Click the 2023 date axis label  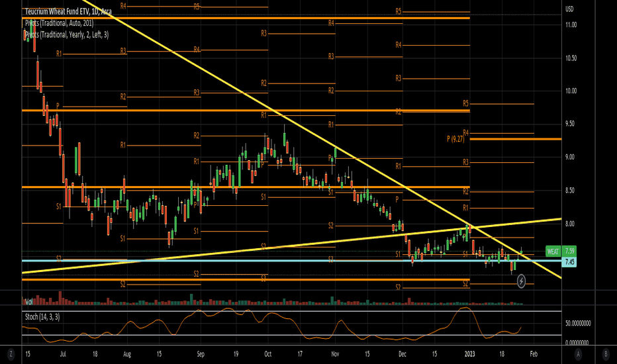(469, 354)
